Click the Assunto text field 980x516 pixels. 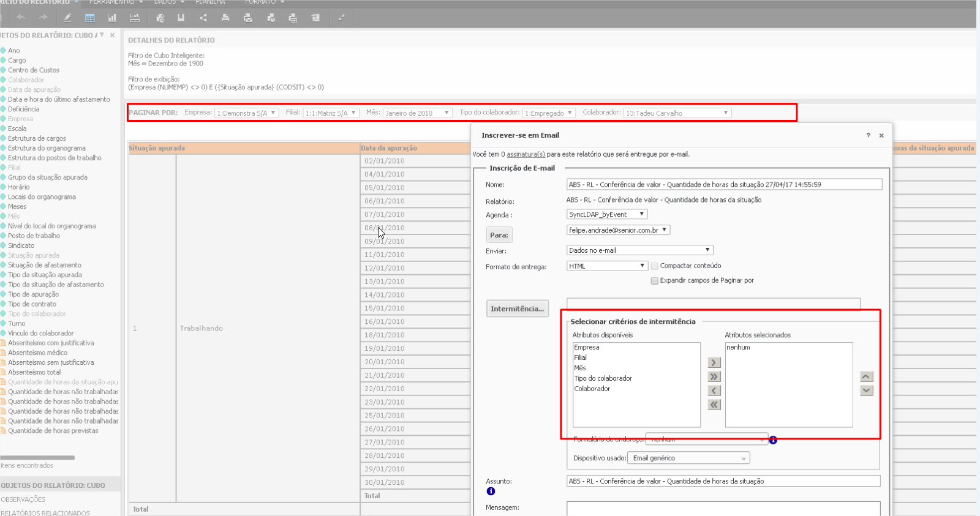[723, 481]
